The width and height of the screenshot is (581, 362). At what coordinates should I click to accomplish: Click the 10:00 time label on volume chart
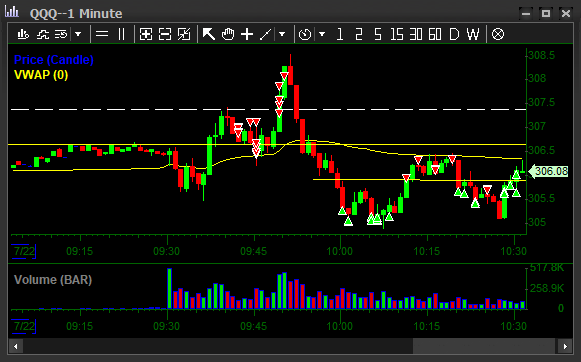point(340,326)
